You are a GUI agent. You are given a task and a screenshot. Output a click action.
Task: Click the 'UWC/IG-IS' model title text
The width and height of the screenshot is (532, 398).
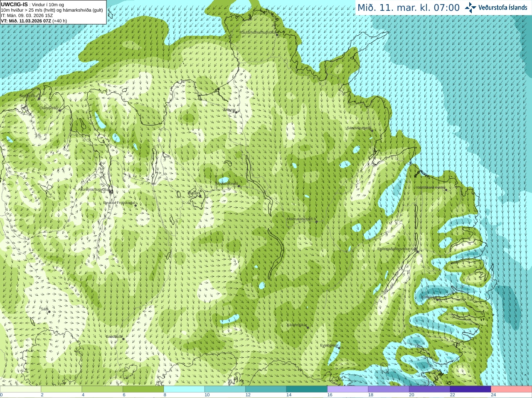tap(14, 4)
